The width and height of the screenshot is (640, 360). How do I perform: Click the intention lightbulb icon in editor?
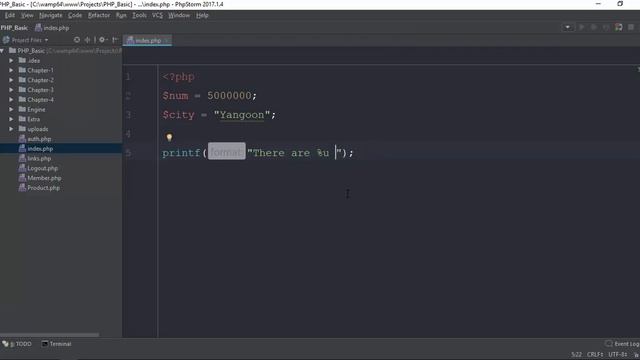[x=169, y=137]
